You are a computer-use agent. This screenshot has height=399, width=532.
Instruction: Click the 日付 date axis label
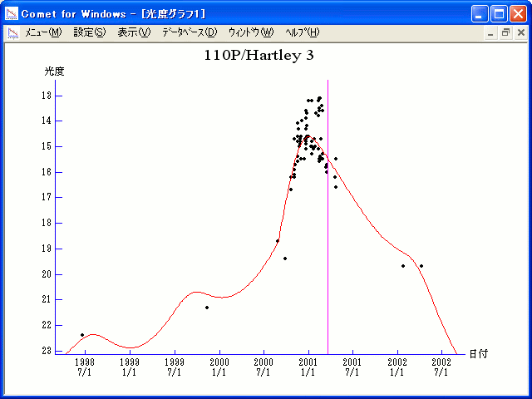click(x=478, y=353)
